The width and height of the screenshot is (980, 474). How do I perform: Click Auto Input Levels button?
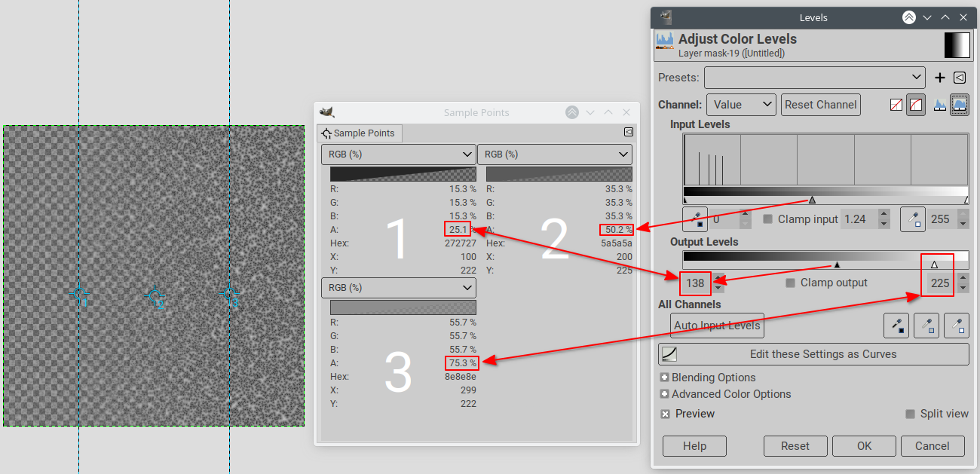717,326
